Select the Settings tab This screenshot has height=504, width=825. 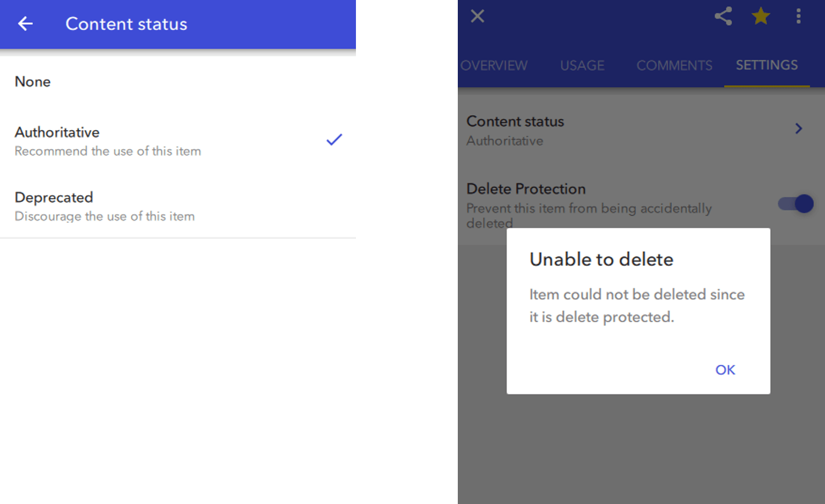pyautogui.click(x=767, y=65)
